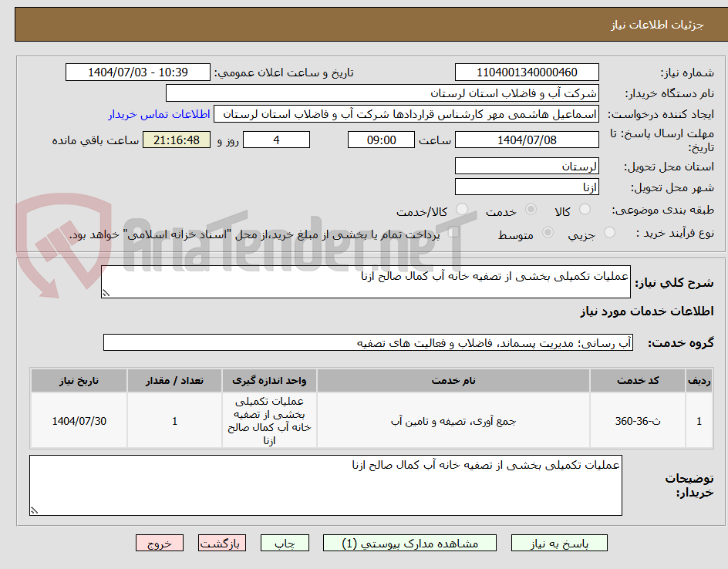Select the جزیی purchase process option

click(x=608, y=234)
